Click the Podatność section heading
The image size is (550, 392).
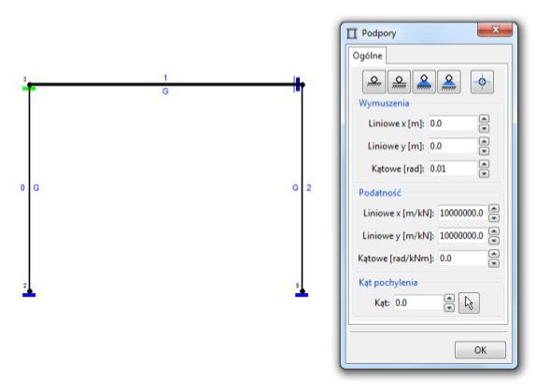(379, 192)
